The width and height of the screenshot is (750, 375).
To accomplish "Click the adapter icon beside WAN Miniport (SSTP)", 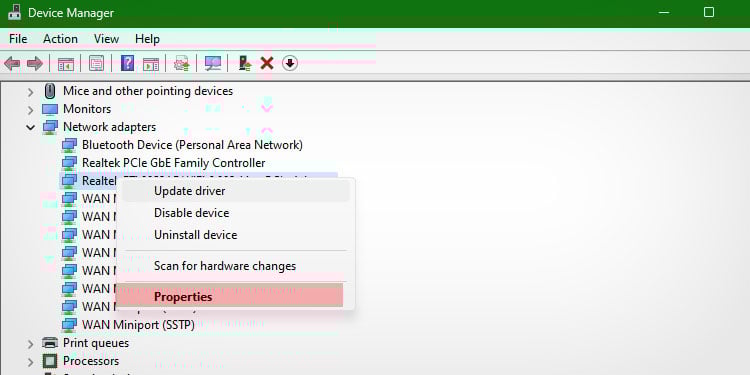I will 69,325.
